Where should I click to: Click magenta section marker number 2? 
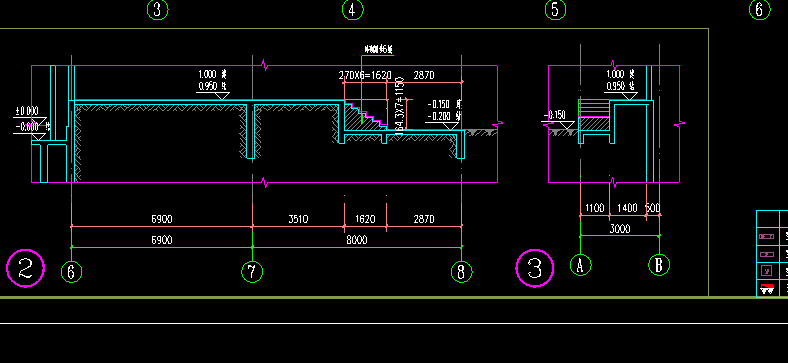(x=26, y=268)
